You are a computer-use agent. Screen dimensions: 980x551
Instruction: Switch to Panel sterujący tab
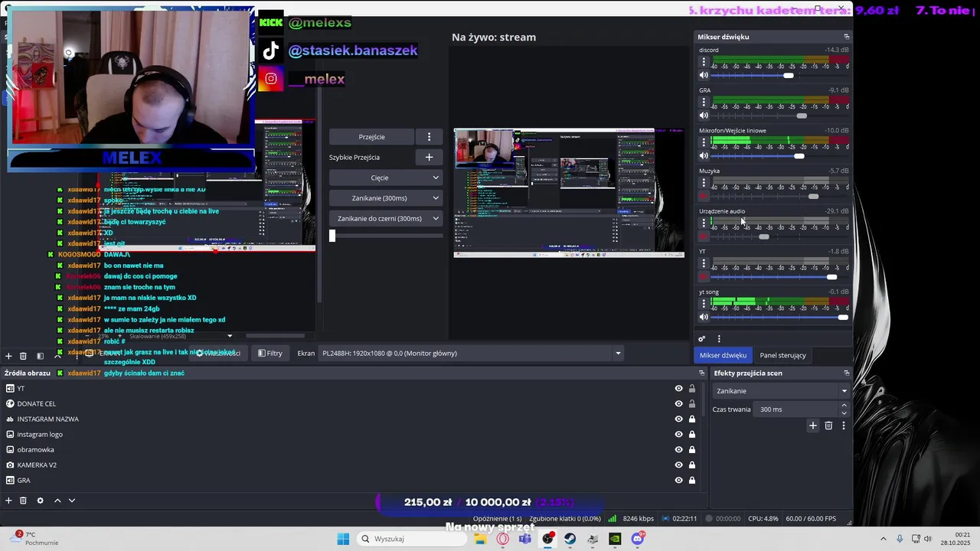[x=782, y=355]
